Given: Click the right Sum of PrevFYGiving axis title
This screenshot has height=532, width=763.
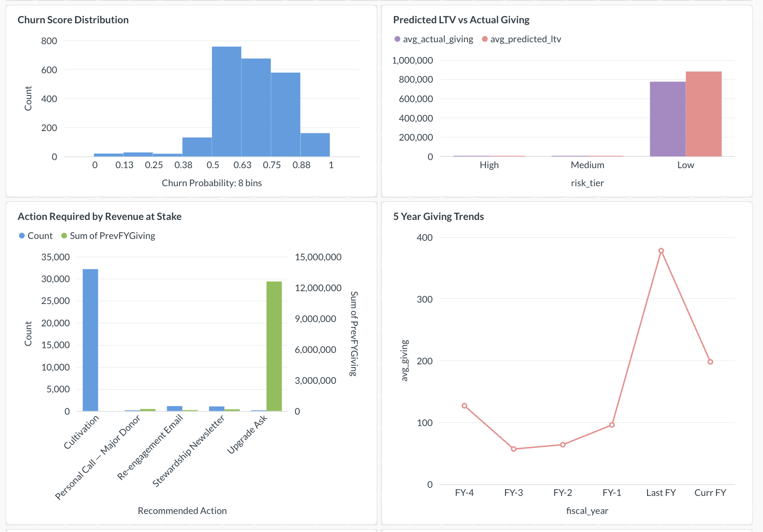Looking at the screenshot, I should (353, 334).
